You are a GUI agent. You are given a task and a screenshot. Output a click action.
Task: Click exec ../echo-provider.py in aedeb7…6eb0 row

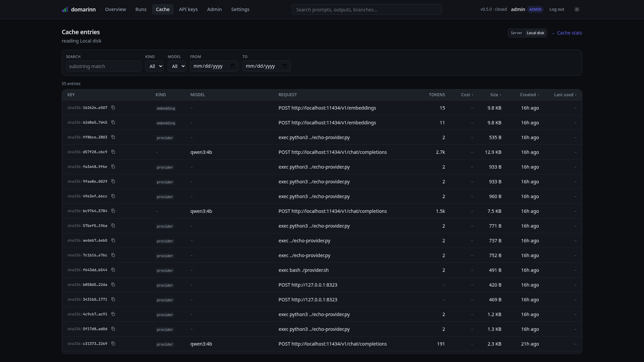[x=304, y=241]
